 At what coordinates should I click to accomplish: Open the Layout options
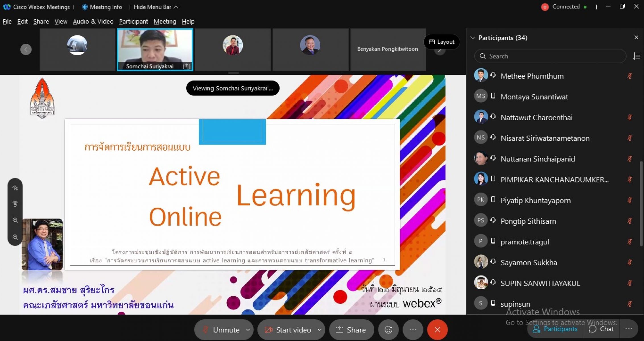click(x=441, y=42)
